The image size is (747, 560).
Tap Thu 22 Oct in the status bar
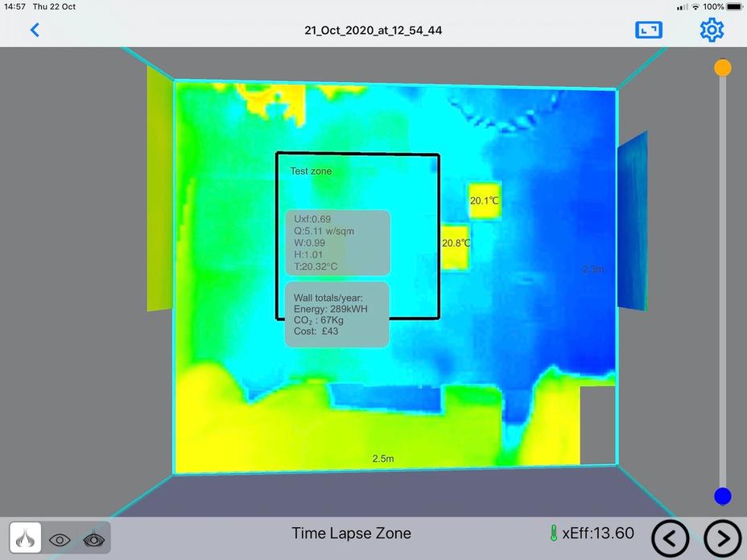pyautogui.click(x=54, y=6)
